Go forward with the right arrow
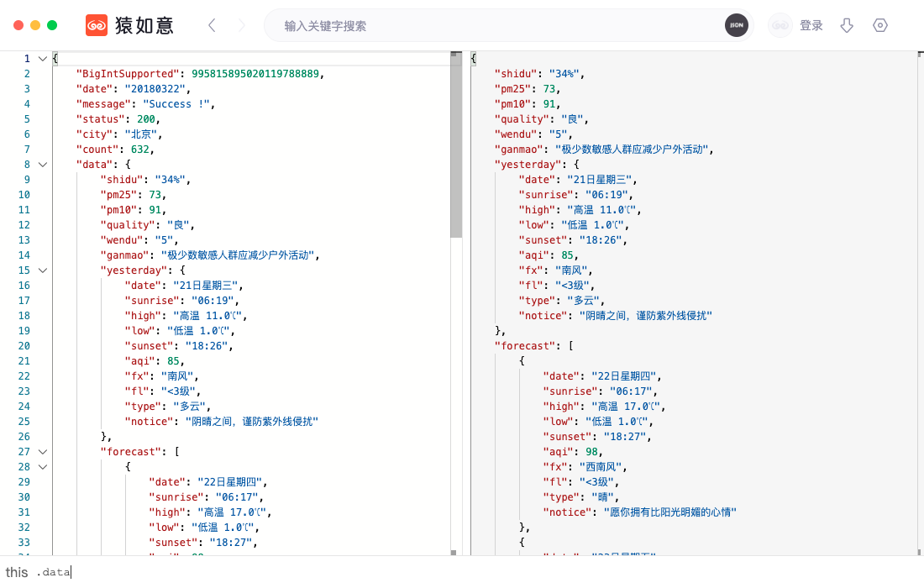Viewport: 924px width, 588px height. coord(242,25)
